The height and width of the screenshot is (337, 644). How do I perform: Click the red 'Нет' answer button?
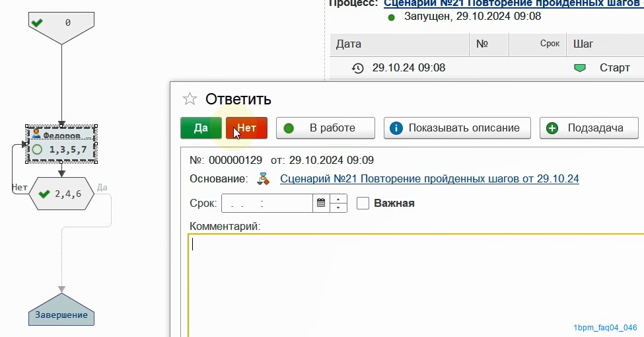pos(246,128)
